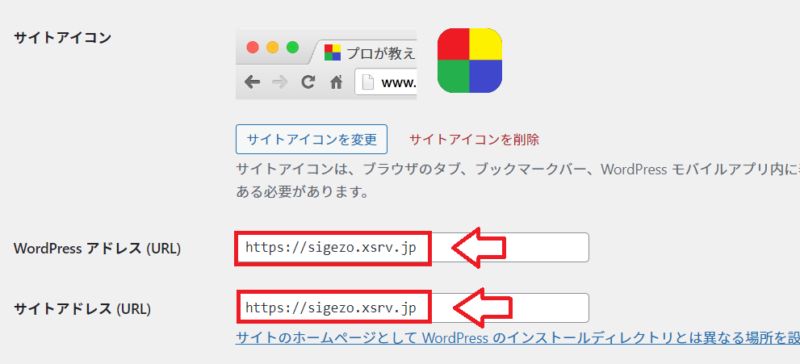Click the browser tab preview image
Viewport: 800px width, 364px height.
pyautogui.click(x=326, y=64)
